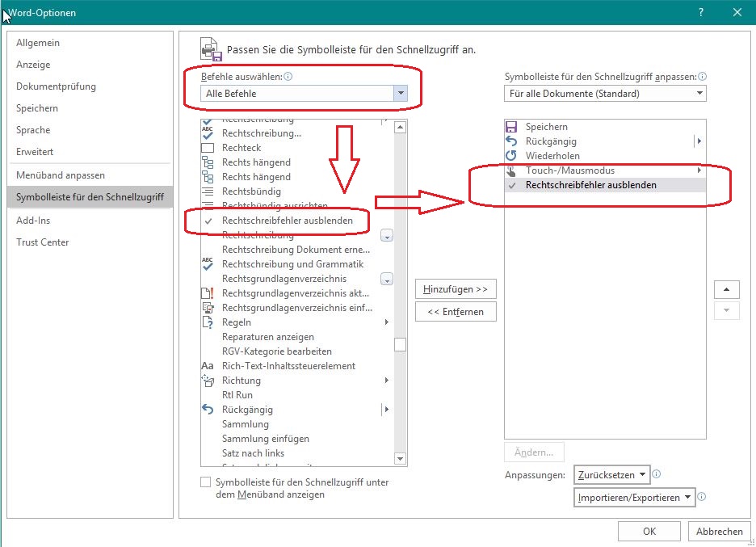Select Rechtschreibung Dokument erne... command

pyautogui.click(x=296, y=250)
